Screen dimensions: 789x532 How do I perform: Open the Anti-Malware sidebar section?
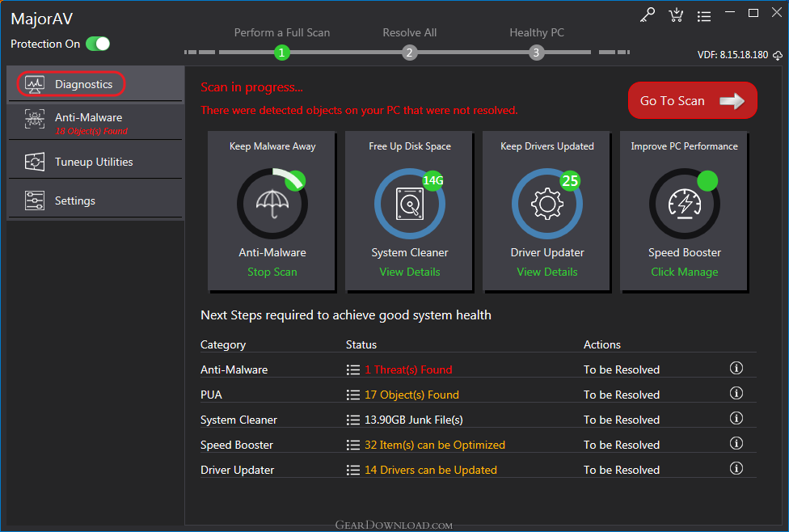pos(95,122)
